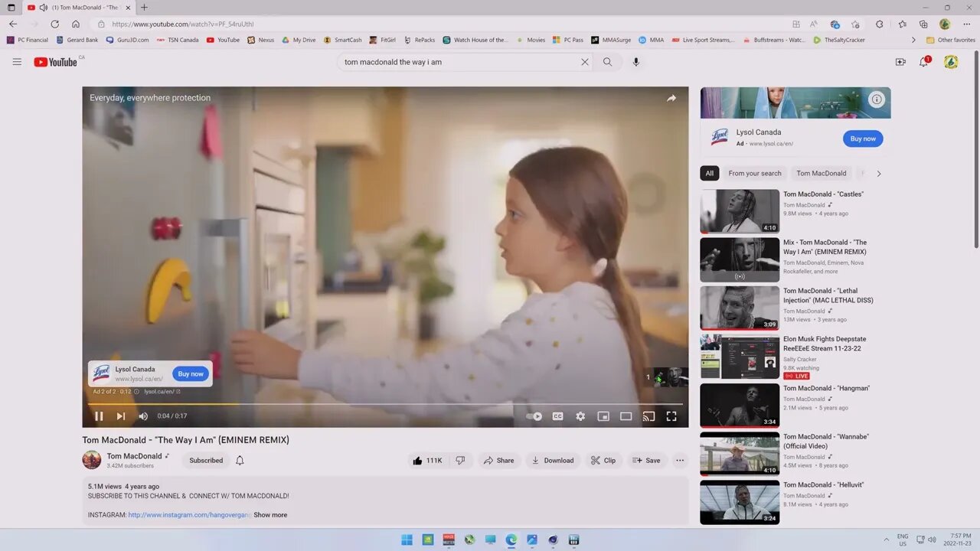Go to YouTube home via logo

tap(56, 62)
